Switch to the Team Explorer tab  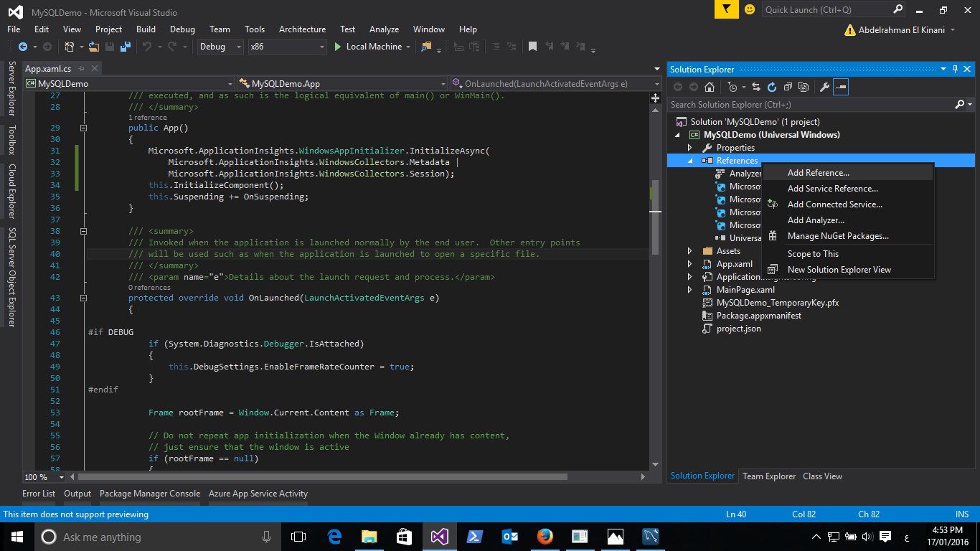click(768, 476)
